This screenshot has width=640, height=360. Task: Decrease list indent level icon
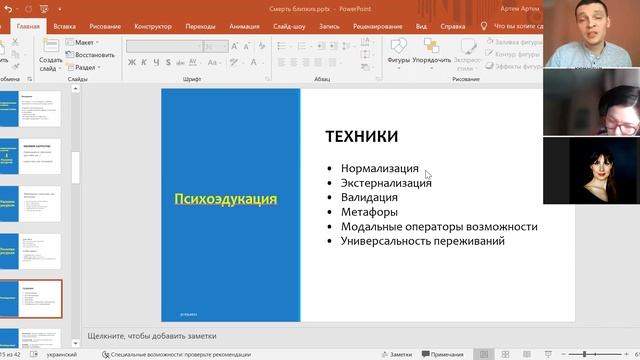321,46
